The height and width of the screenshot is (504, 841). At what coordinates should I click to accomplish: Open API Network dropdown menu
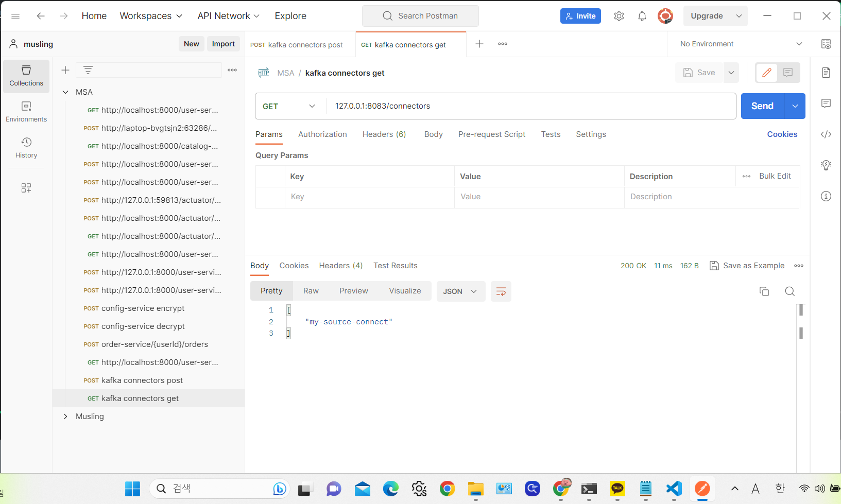228,16
